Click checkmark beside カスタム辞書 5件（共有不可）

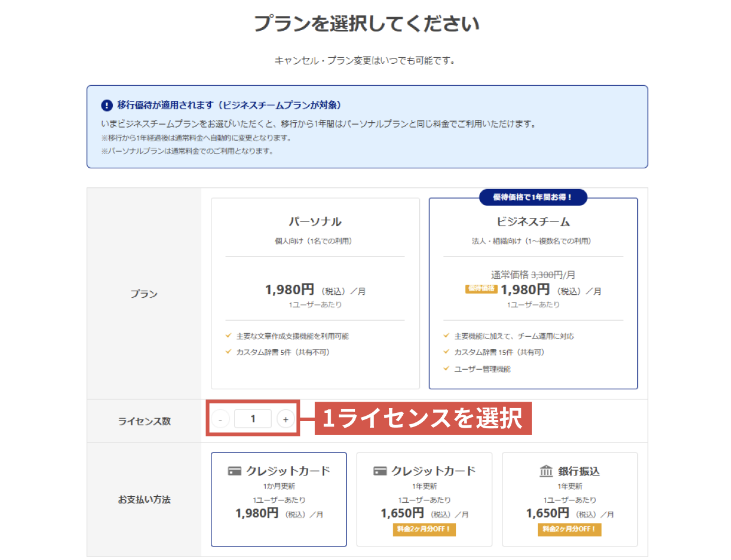coord(229,351)
